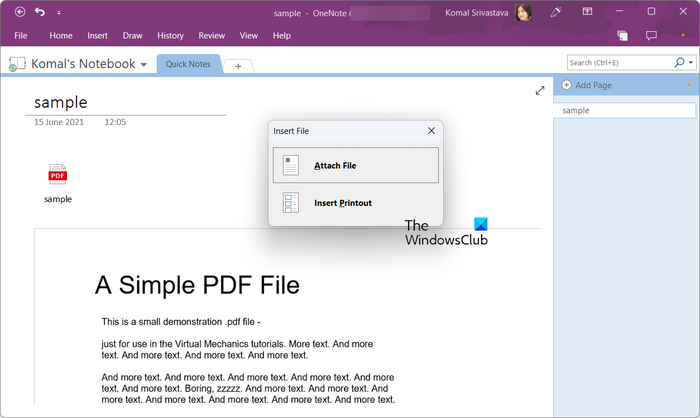
Task: Click the sample page title
Action: pos(61,102)
